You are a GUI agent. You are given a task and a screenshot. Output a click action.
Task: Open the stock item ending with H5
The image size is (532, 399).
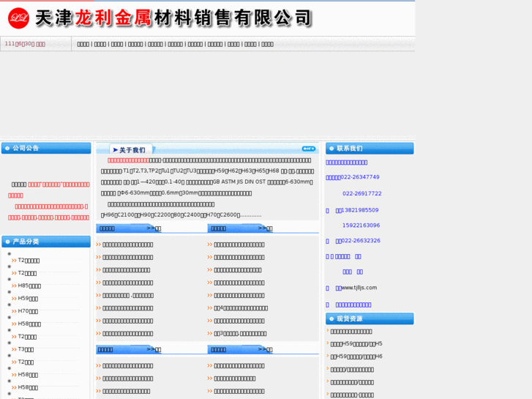click(356, 343)
